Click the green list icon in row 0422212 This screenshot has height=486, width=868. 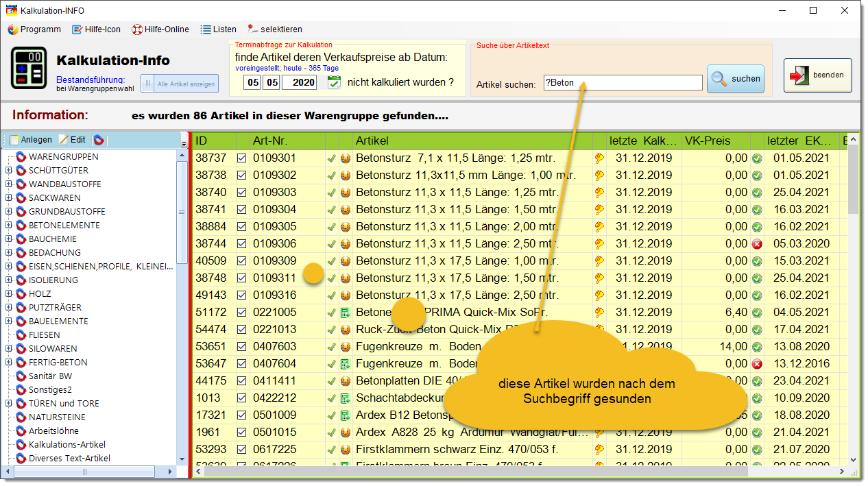(x=346, y=398)
